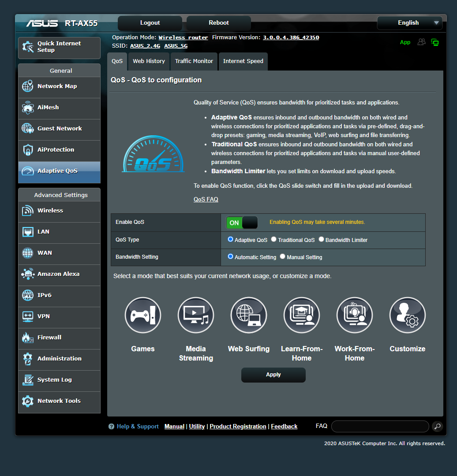Select Traditional QoS radio button
This screenshot has height=476, width=457.
point(274,239)
